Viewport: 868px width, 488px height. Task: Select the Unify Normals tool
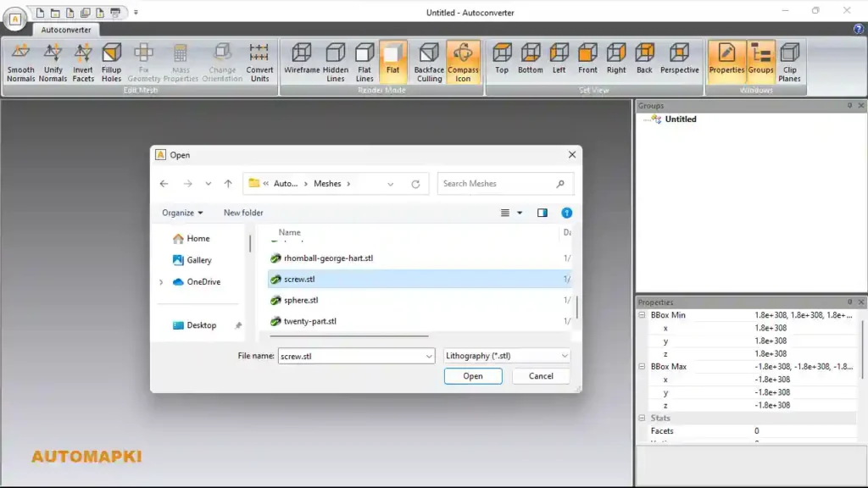pyautogui.click(x=53, y=63)
